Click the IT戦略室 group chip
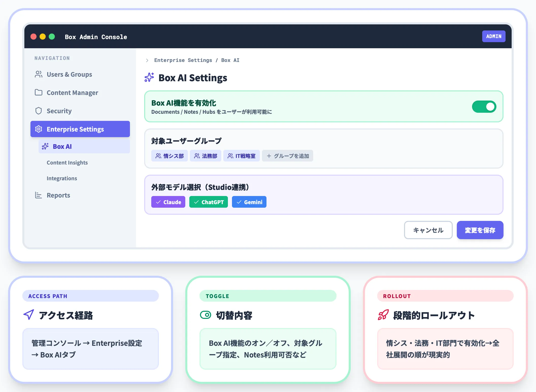536x392 pixels. tap(242, 156)
